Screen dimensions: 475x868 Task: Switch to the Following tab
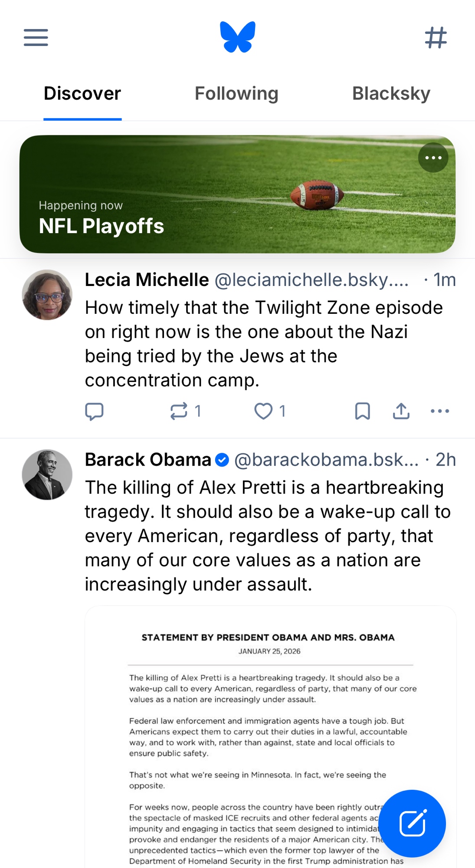point(236,94)
